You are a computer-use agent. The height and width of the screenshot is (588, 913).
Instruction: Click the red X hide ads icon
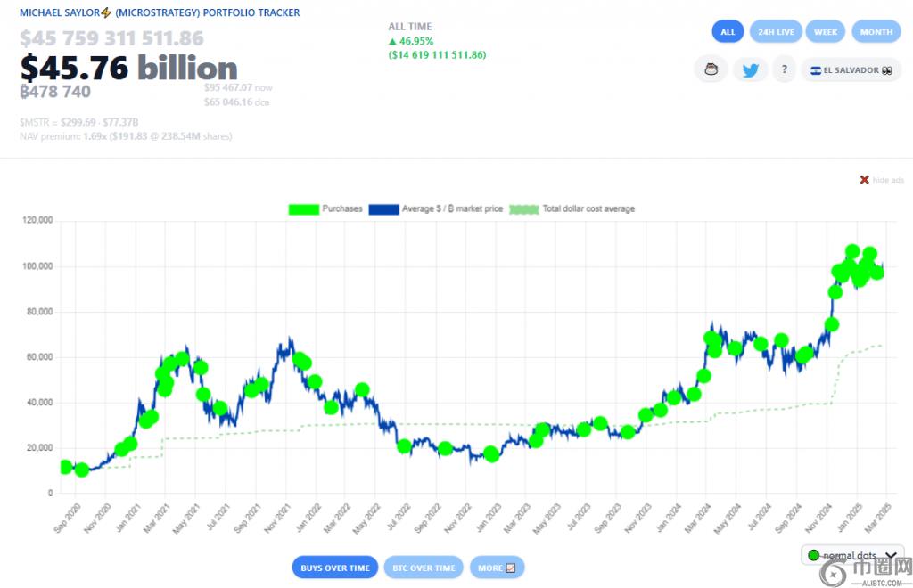pyautogui.click(x=864, y=180)
